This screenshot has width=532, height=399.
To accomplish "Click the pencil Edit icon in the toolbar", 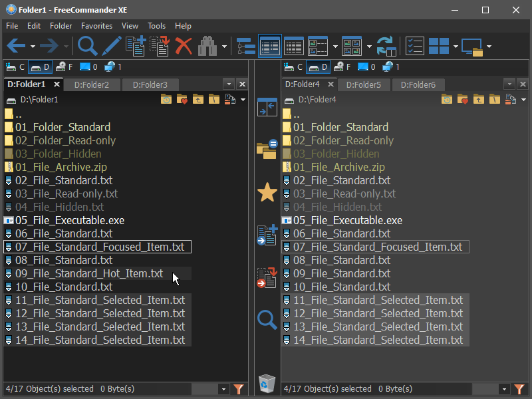I will point(112,46).
